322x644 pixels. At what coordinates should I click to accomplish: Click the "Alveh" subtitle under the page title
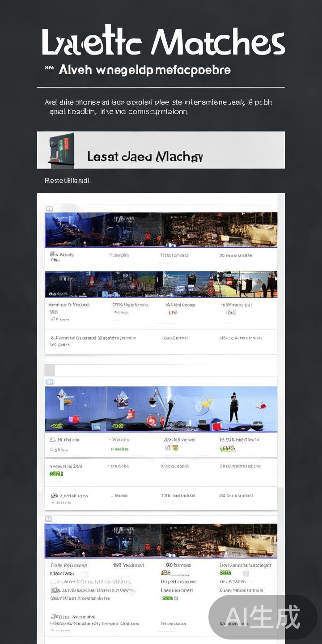(x=144, y=70)
